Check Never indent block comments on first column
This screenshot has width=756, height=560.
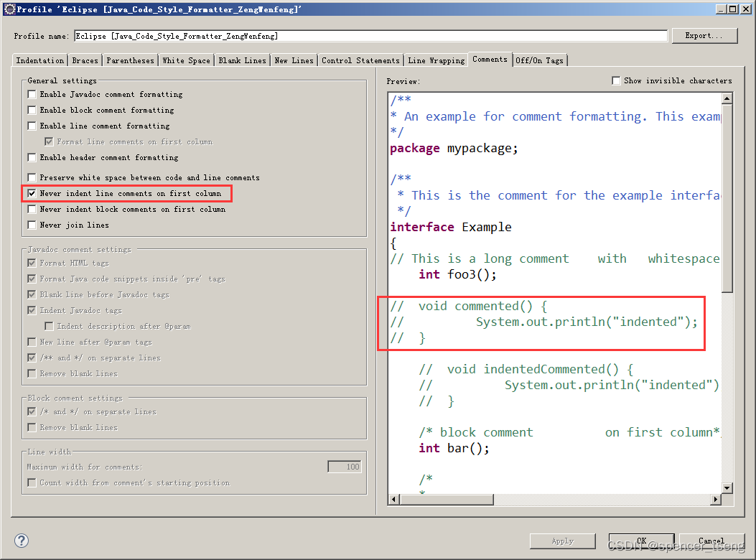[x=32, y=209]
